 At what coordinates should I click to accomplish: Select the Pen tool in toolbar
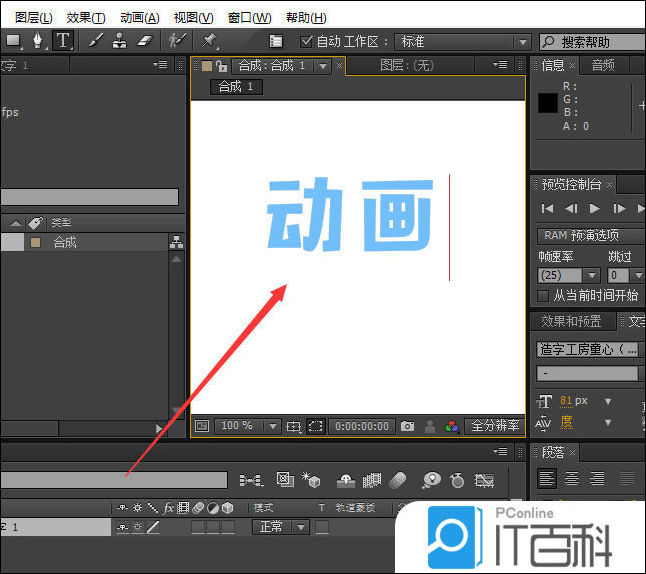tap(37, 41)
